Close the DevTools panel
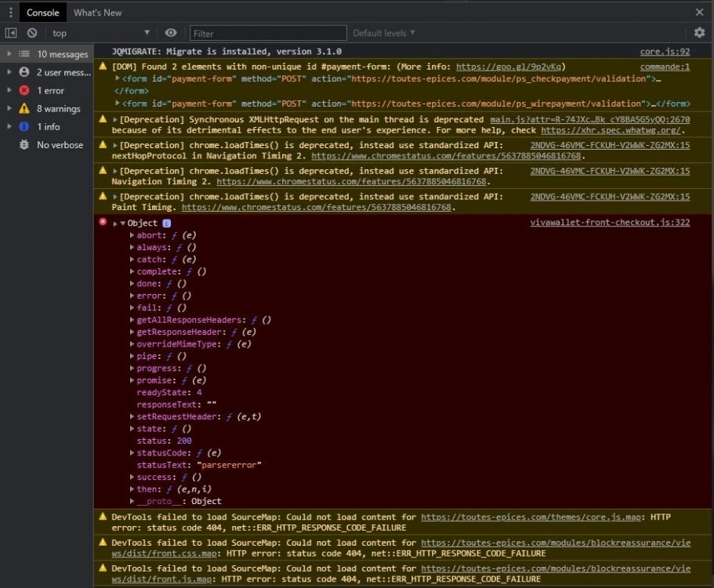Screen dimensions: 714x588 pos(699,13)
